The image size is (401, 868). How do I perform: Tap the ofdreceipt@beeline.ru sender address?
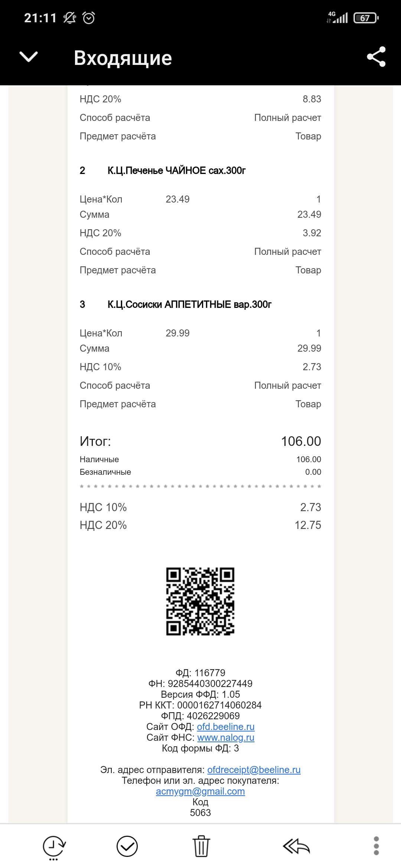(254, 770)
